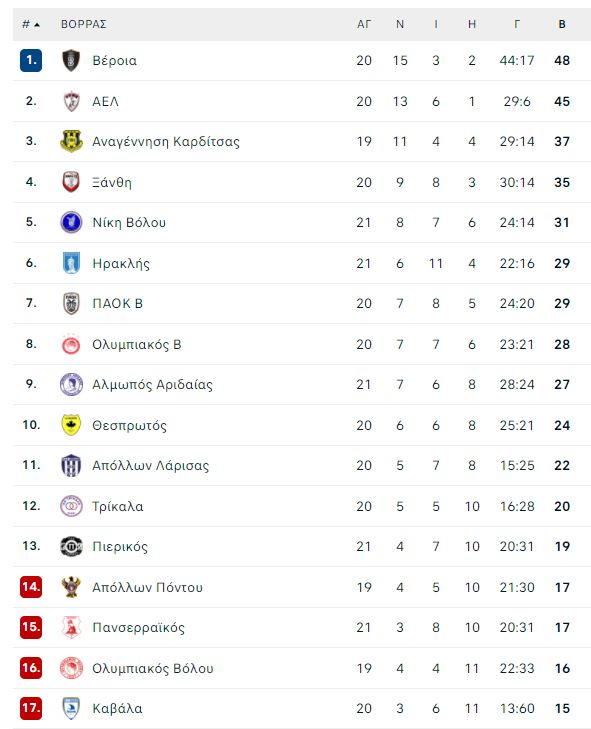Open the Αναγέννηση Καρδίτσας crest
The width and height of the screenshot is (591, 729).
click(x=71, y=141)
